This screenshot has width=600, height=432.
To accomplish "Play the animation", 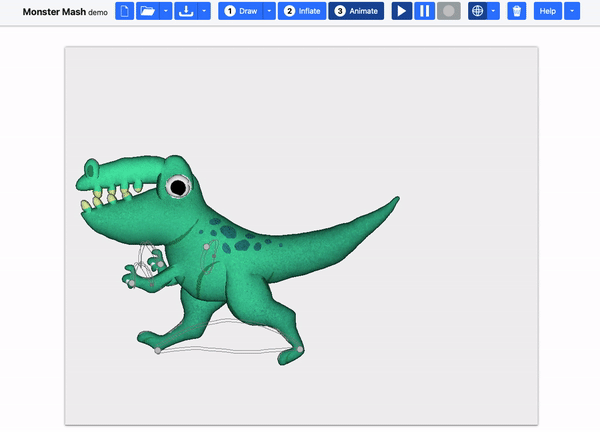I will [402, 11].
